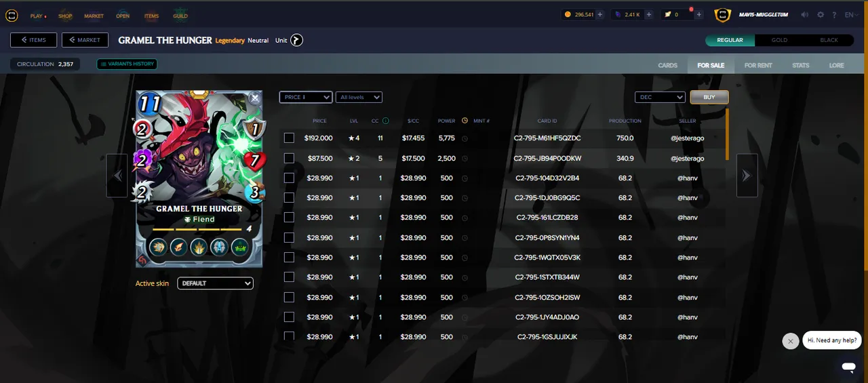Switch to the GOLD foil toggle
The image size is (868, 383).
point(780,40)
